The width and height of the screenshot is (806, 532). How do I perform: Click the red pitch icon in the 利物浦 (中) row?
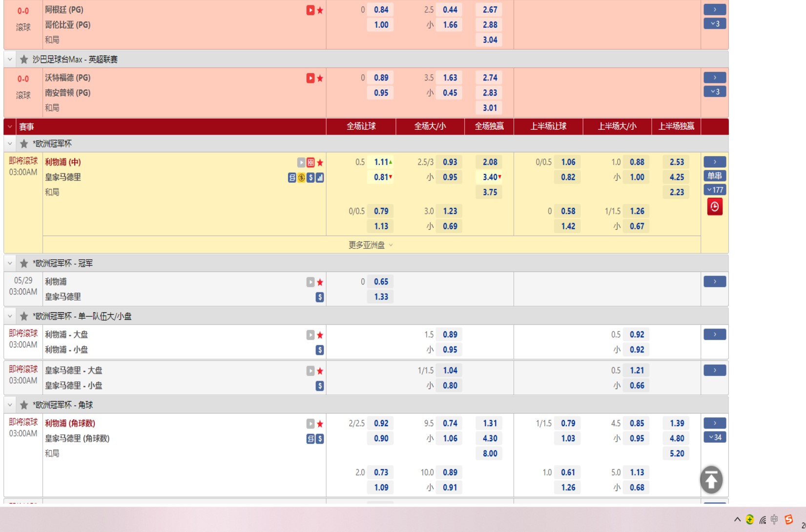[x=310, y=163]
